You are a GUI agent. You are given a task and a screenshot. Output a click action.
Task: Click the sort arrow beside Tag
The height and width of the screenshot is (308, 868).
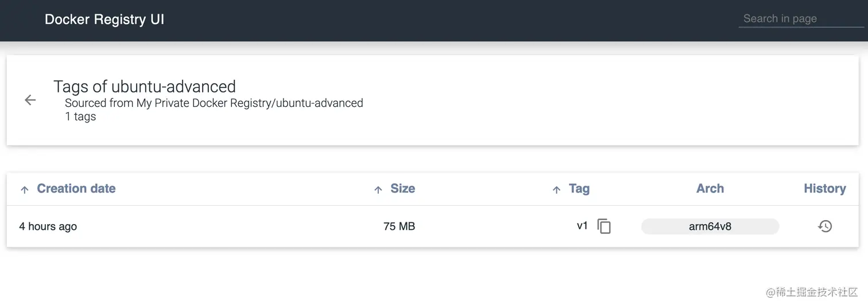556,190
